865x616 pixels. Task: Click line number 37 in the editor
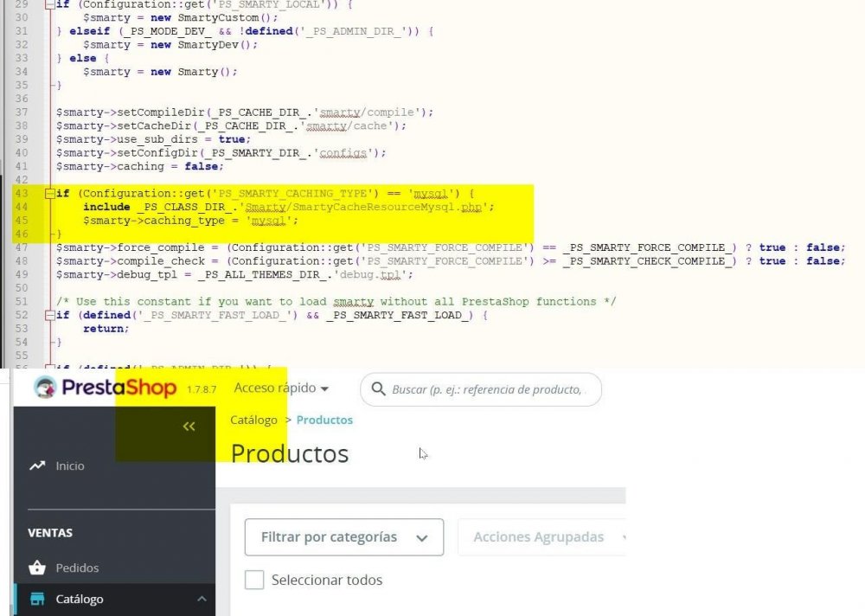pyautogui.click(x=22, y=112)
